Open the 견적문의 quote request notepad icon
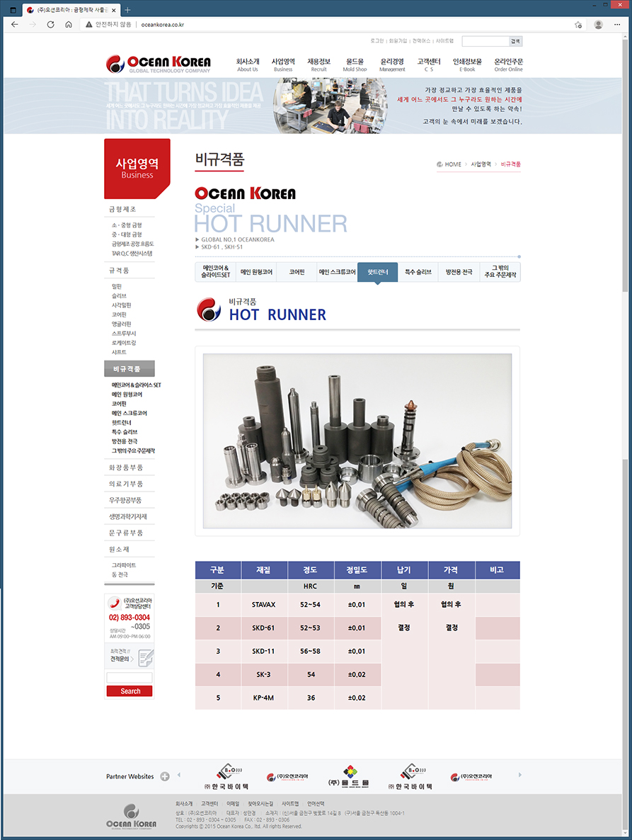This screenshot has width=632, height=840. pyautogui.click(x=145, y=659)
